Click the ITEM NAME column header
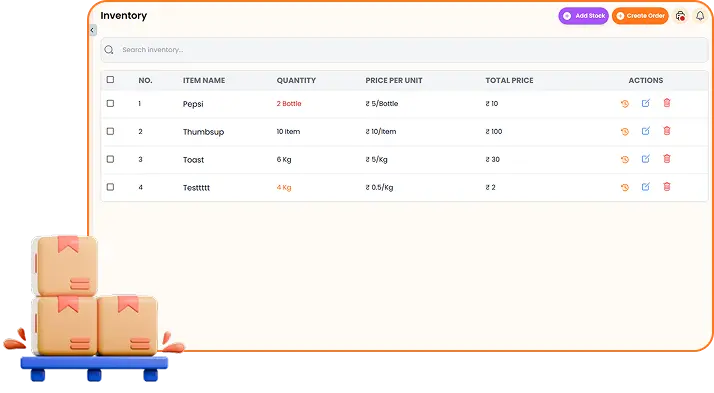 pos(204,80)
